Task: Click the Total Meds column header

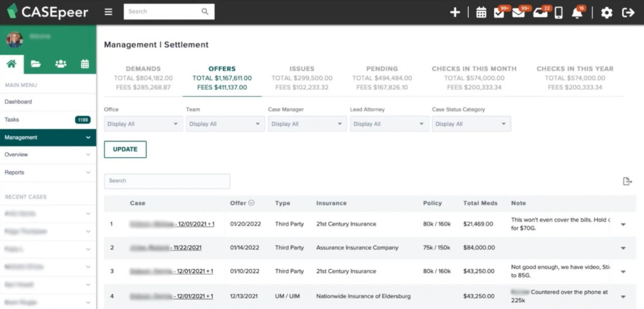Action: pyautogui.click(x=480, y=203)
